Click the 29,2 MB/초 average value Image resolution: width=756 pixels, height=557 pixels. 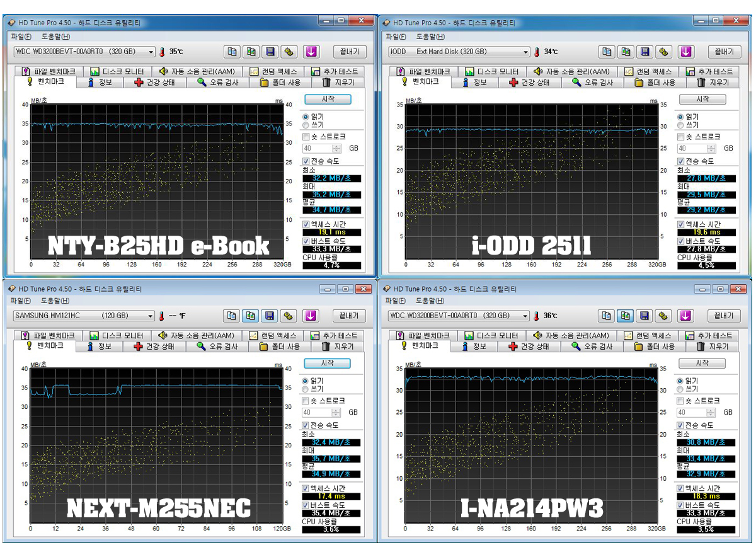click(706, 210)
